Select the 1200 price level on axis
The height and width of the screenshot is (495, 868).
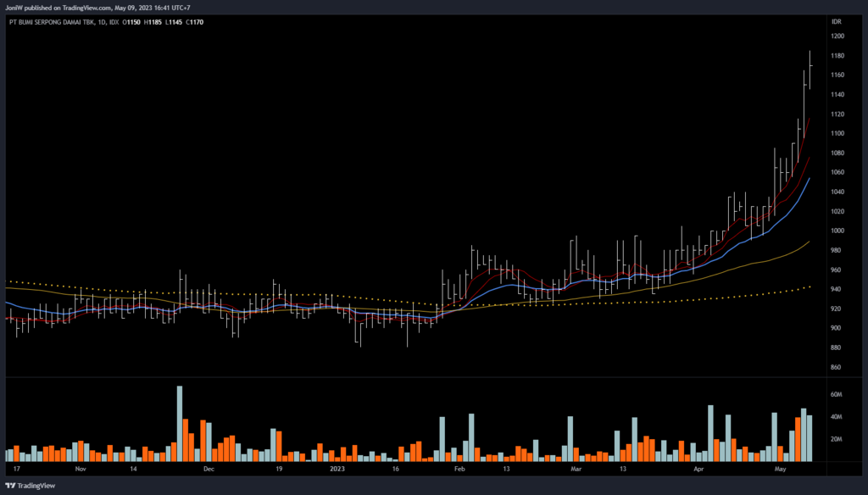837,36
